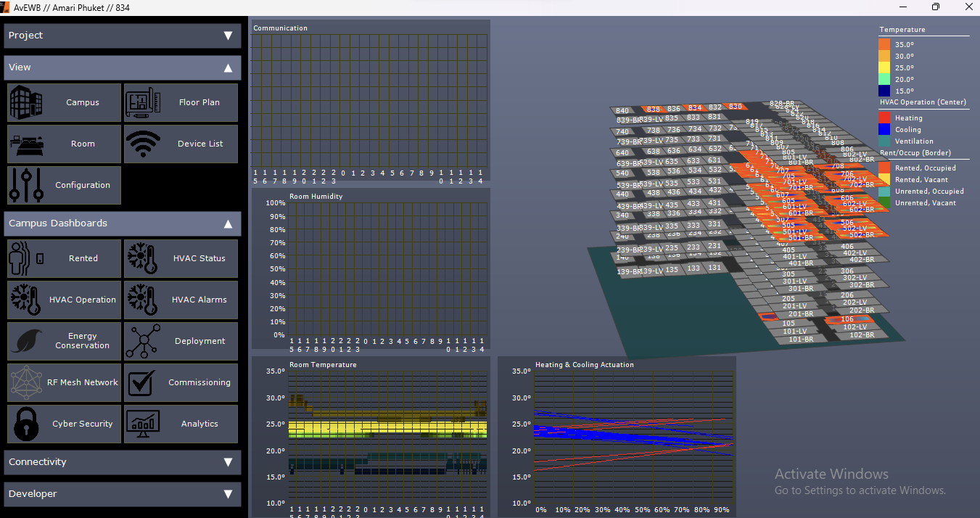Viewport: 980px width, 518px height.
Task: Expand the Project section
Action: pyautogui.click(x=228, y=36)
